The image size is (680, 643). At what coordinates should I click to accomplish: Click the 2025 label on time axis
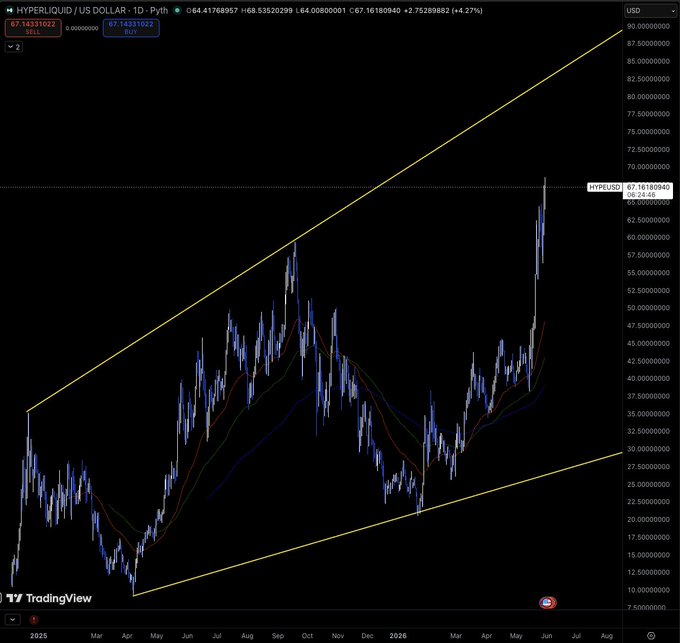pyautogui.click(x=39, y=636)
